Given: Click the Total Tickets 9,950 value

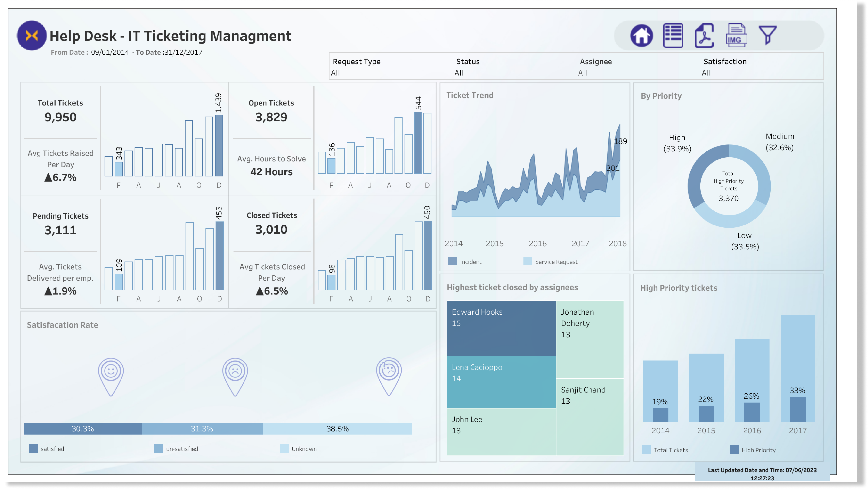Looking at the screenshot, I should [x=60, y=117].
